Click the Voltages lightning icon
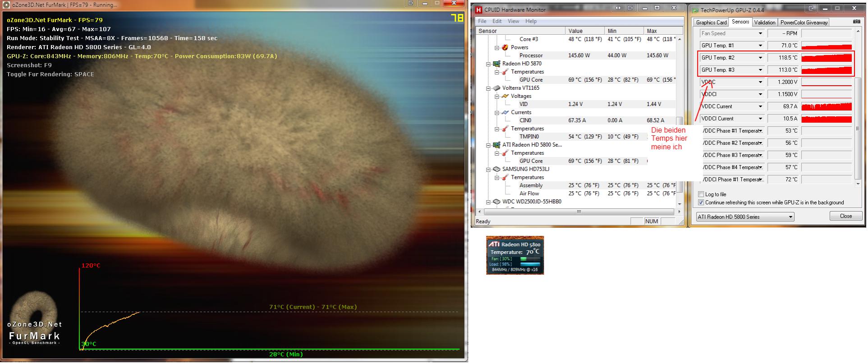 505,96
